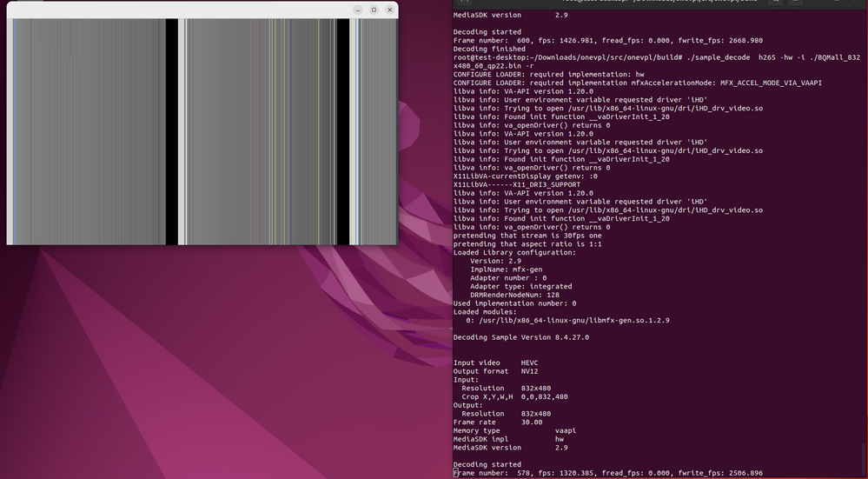Image resolution: width=868 pixels, height=479 pixels.
Task: Click 'X11LibVA------X11_DRI3_SUPPORT' line
Action: [x=517, y=184]
